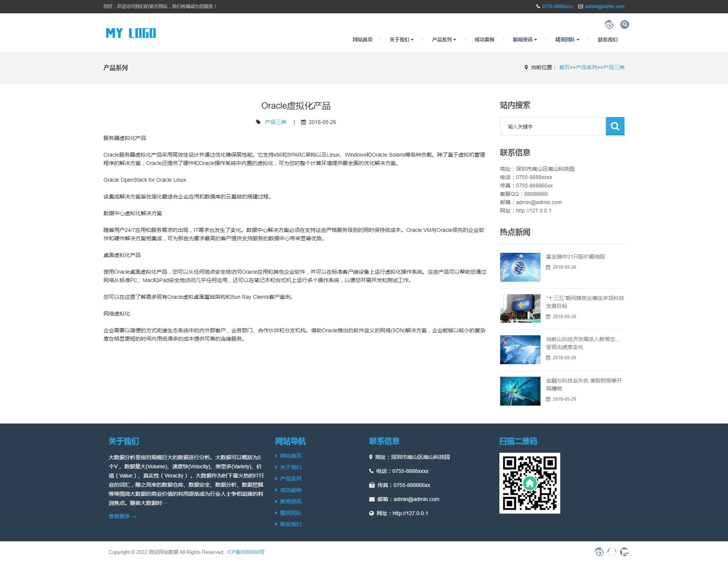The width and height of the screenshot is (728, 563).
Task: Go to 网站首页 in the top navigation
Action: coord(362,40)
